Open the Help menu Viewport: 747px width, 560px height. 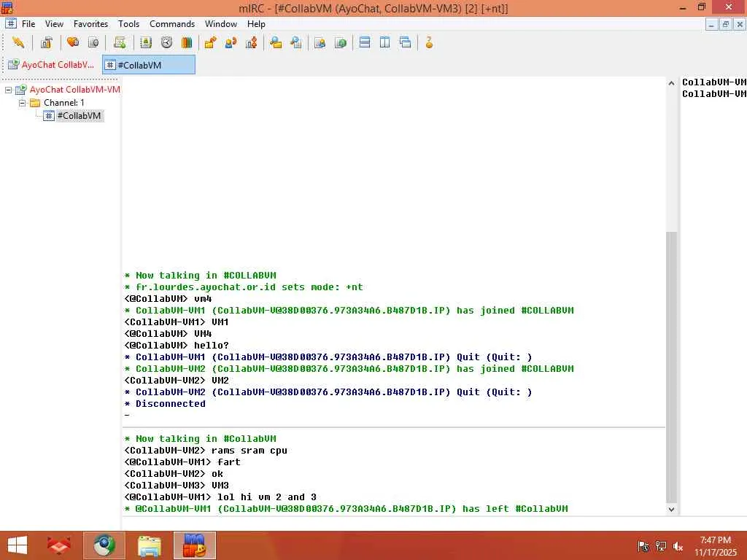point(256,24)
